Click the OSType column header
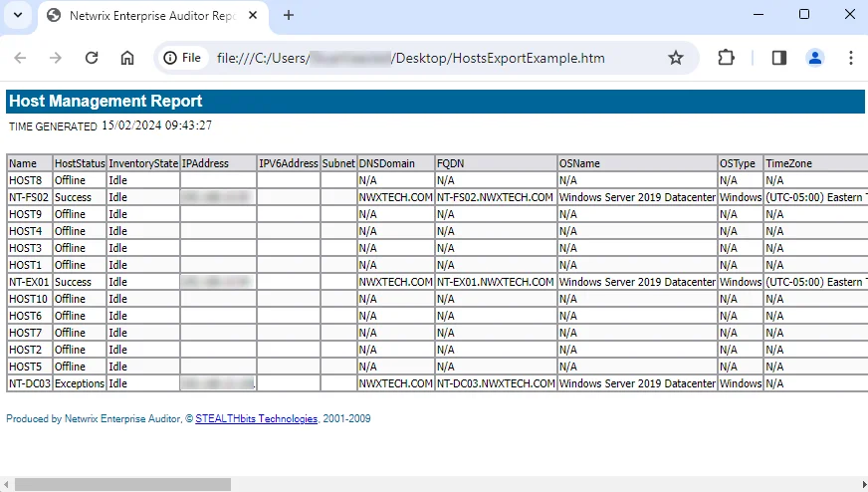This screenshot has width=868, height=492. click(741, 163)
